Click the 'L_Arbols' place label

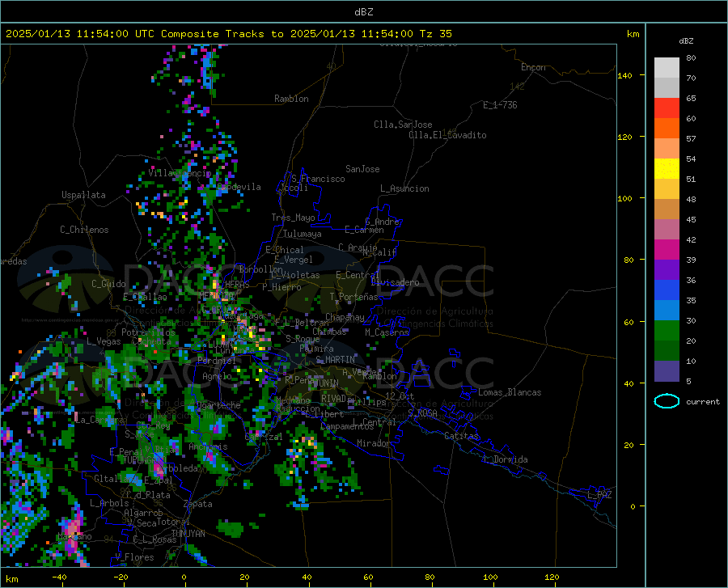click(109, 502)
